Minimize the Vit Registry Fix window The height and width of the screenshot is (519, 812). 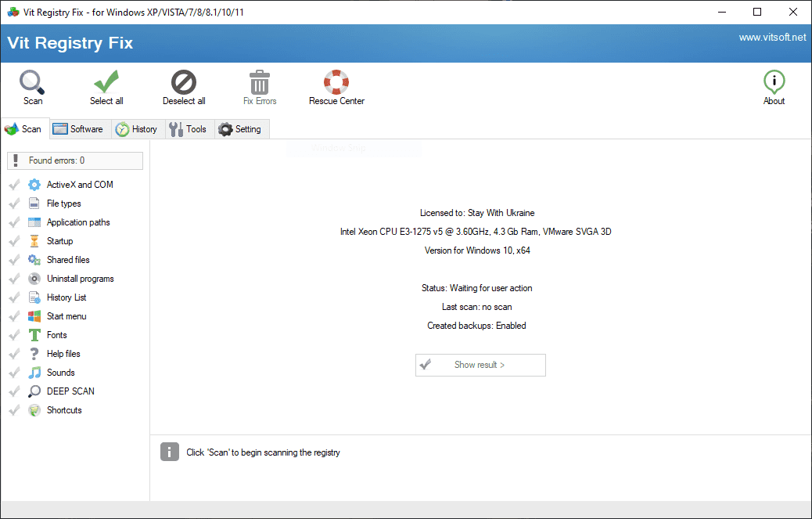click(722, 12)
